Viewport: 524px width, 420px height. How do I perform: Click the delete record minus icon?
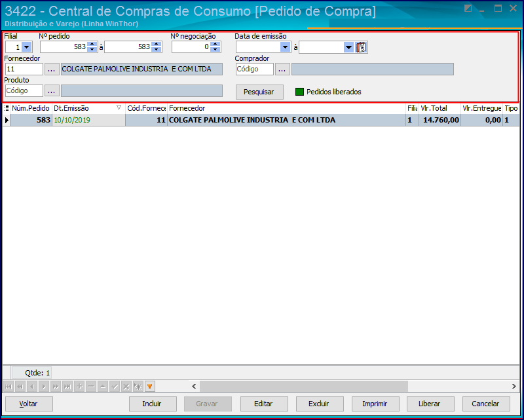point(91,387)
